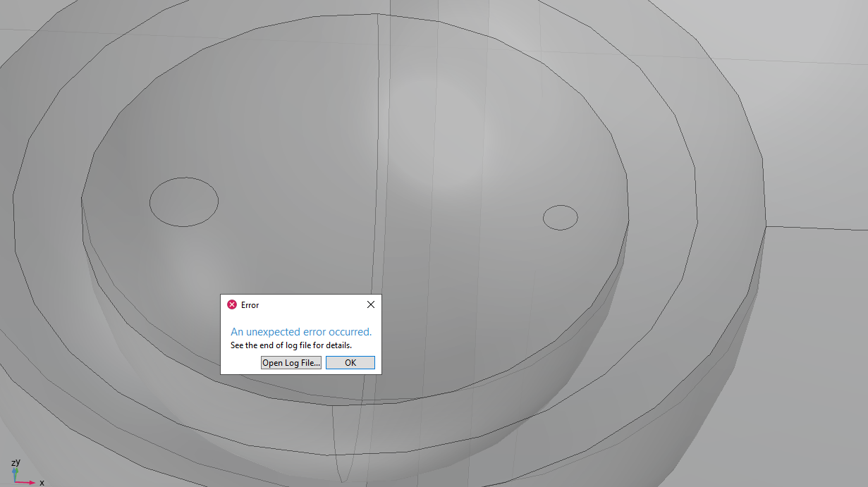The width and height of the screenshot is (868, 487).
Task: Click the Error dialog title bar text
Action: pos(250,305)
